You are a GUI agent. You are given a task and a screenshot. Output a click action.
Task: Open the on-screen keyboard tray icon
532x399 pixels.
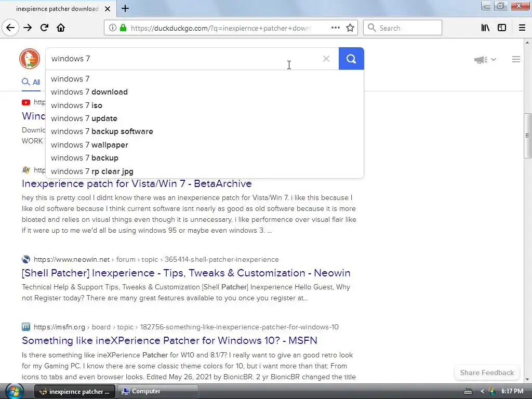tap(468, 392)
